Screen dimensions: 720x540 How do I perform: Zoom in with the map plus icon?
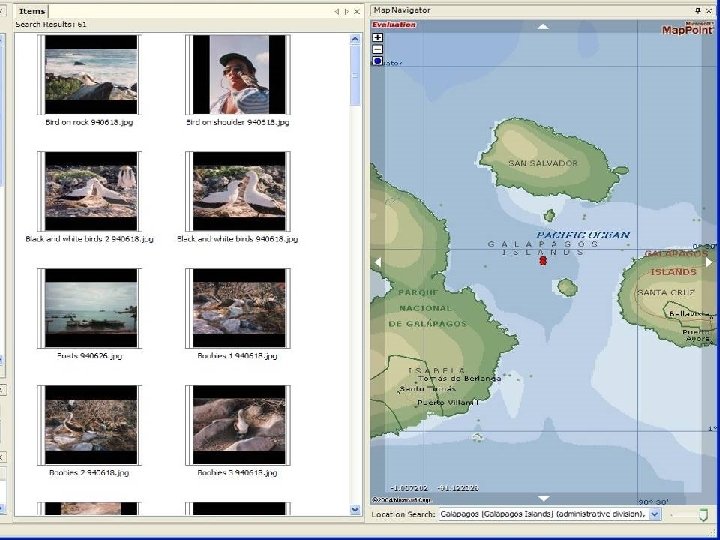tap(377, 38)
